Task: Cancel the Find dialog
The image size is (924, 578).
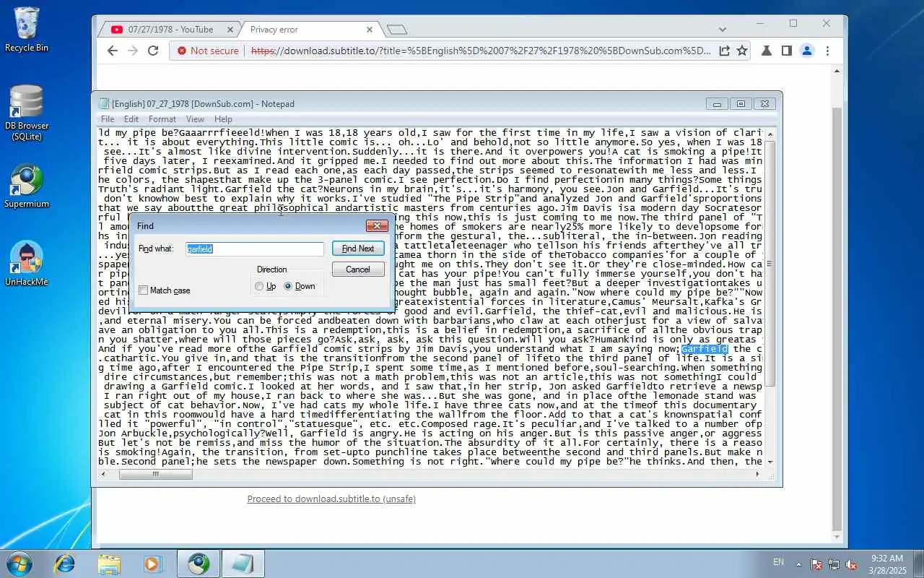Action: (358, 269)
